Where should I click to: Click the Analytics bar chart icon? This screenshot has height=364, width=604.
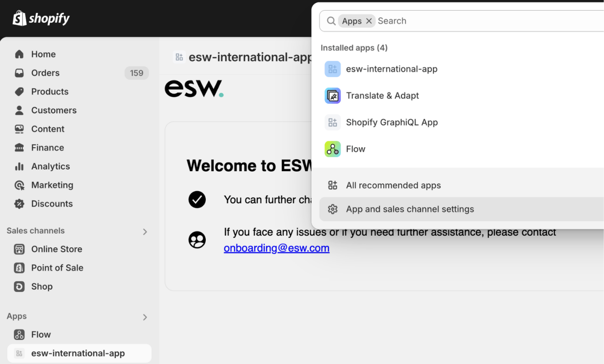(x=19, y=166)
